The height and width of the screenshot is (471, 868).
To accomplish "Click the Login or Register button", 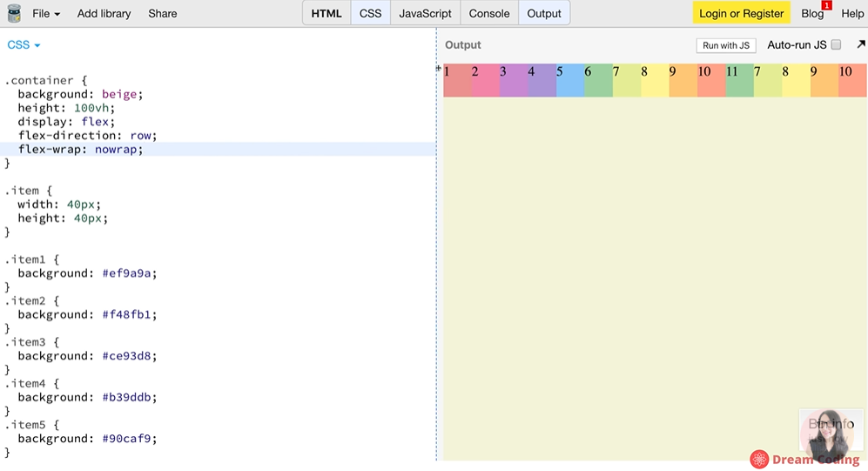I will pos(741,13).
